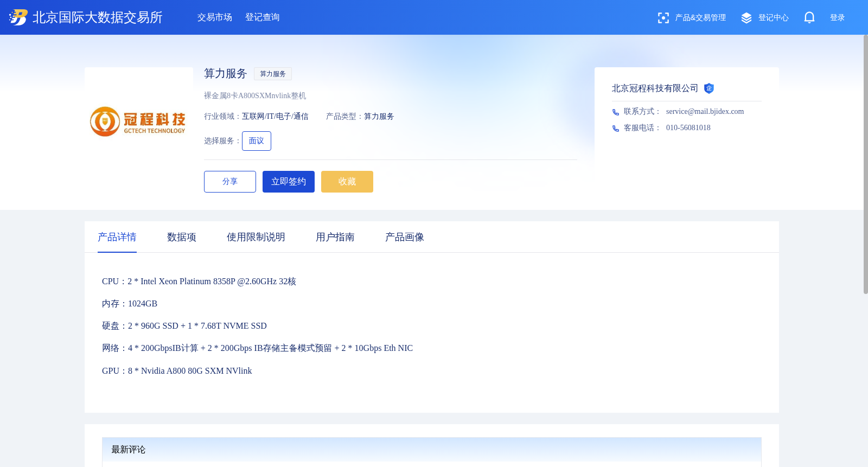Click the industry value 互联网/IT/电子/通信

coord(275,117)
